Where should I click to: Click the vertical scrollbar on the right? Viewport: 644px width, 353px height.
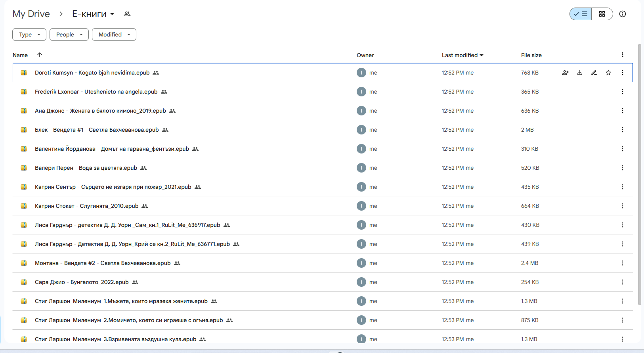639,175
